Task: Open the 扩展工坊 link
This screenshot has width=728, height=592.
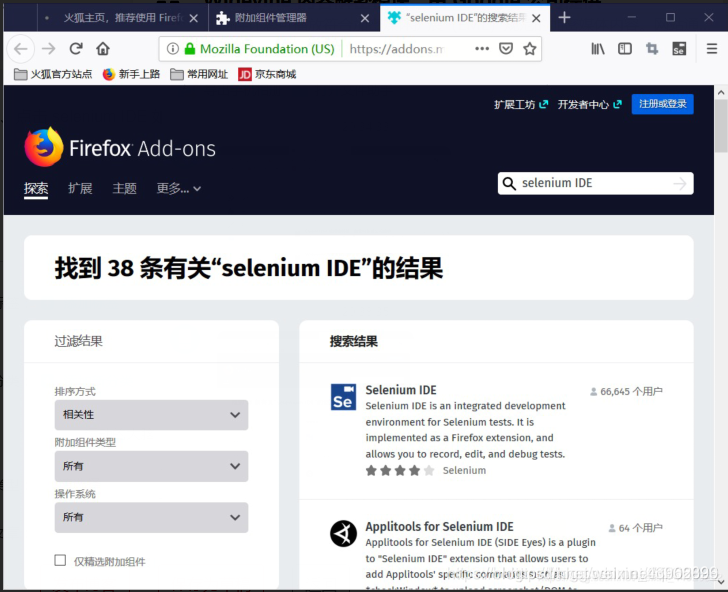Action: [521, 104]
